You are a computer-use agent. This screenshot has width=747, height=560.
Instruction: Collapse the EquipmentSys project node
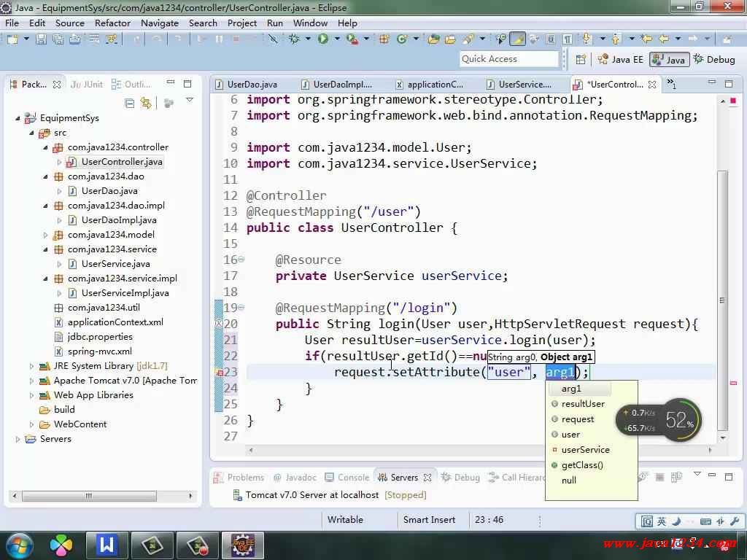point(18,118)
